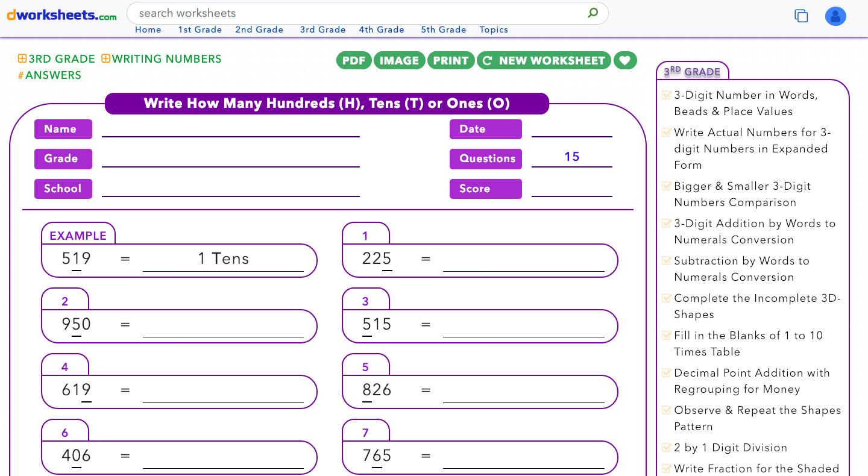Expand WRITING NUMBERS using its plus icon
Image resolution: width=868 pixels, height=476 pixels.
(105, 58)
